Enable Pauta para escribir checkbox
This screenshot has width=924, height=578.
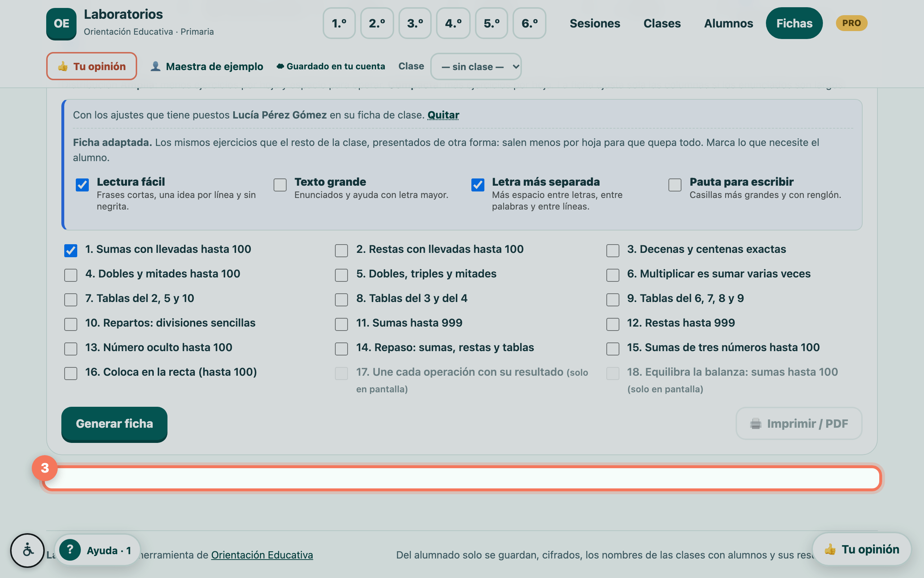coord(675,185)
